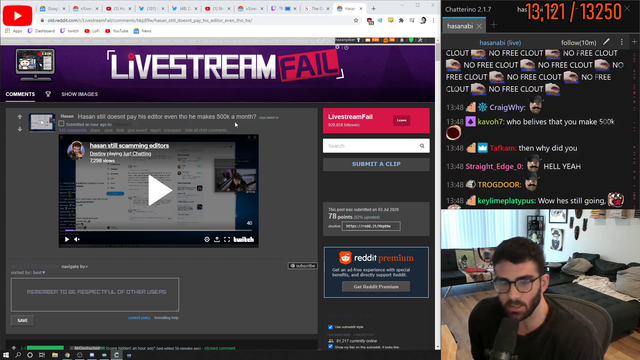Bookmark page with star icon
This screenshot has height=360, width=640.
click(x=356, y=20)
